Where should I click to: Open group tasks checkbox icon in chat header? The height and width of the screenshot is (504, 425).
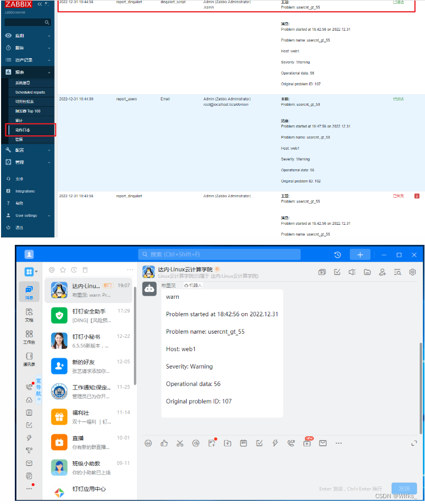click(x=337, y=272)
